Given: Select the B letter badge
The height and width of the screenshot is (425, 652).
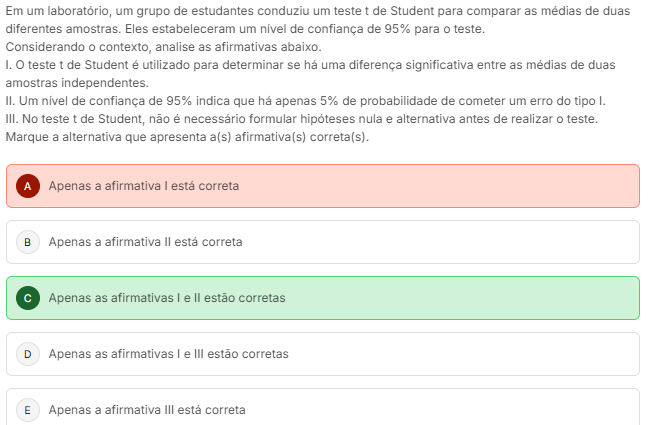Looking at the screenshot, I should point(28,242).
